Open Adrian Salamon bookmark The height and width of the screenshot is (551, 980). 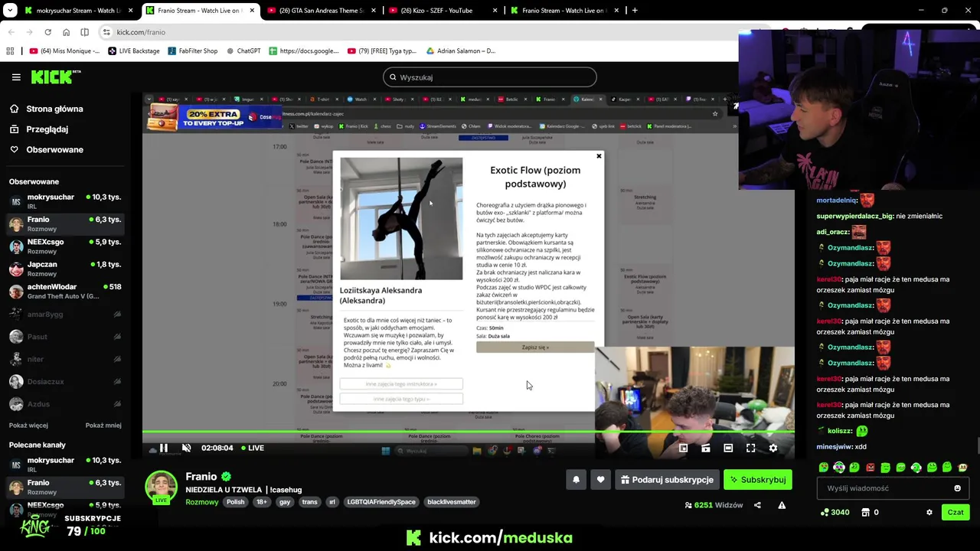click(461, 51)
